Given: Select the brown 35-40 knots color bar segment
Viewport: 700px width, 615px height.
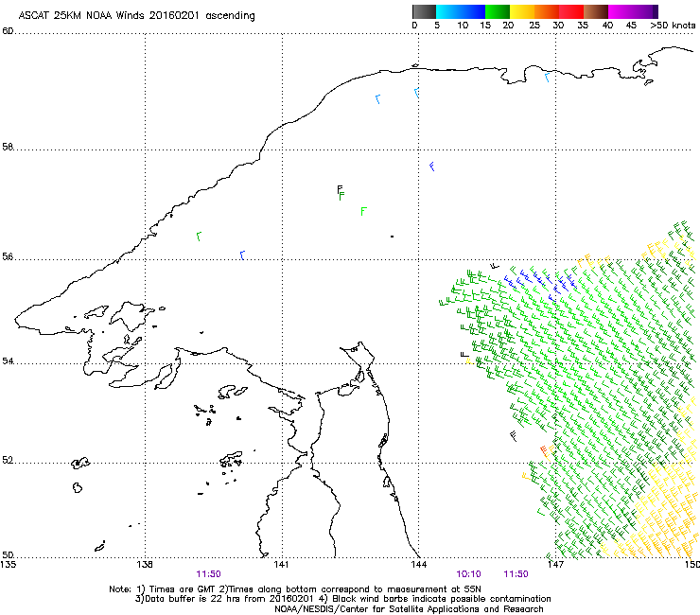Looking at the screenshot, I should [596, 11].
